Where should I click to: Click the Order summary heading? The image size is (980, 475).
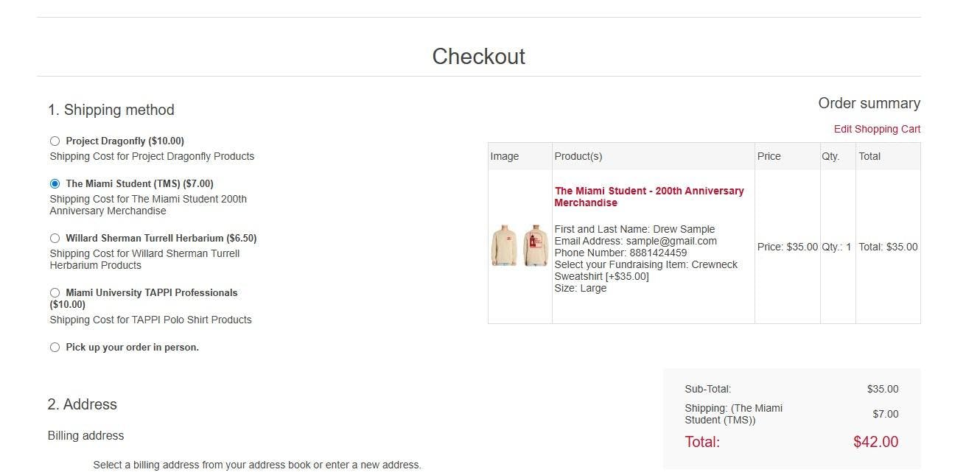pos(869,103)
